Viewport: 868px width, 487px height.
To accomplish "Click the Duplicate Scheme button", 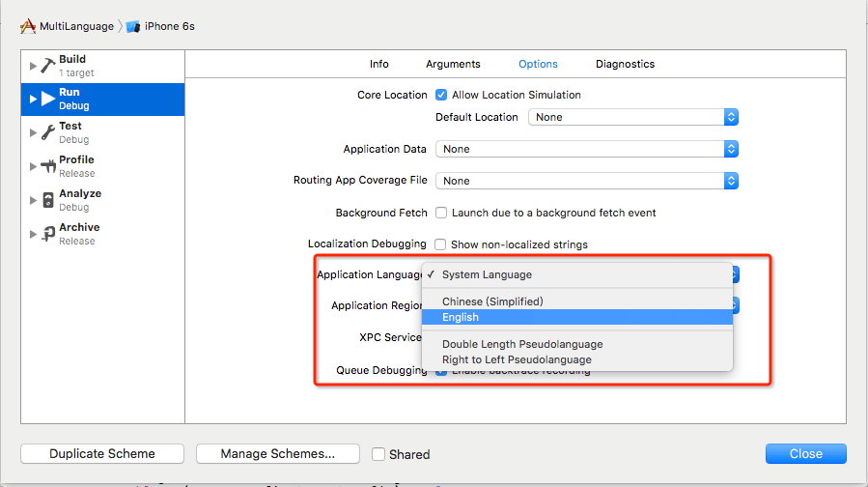I will point(102,453).
